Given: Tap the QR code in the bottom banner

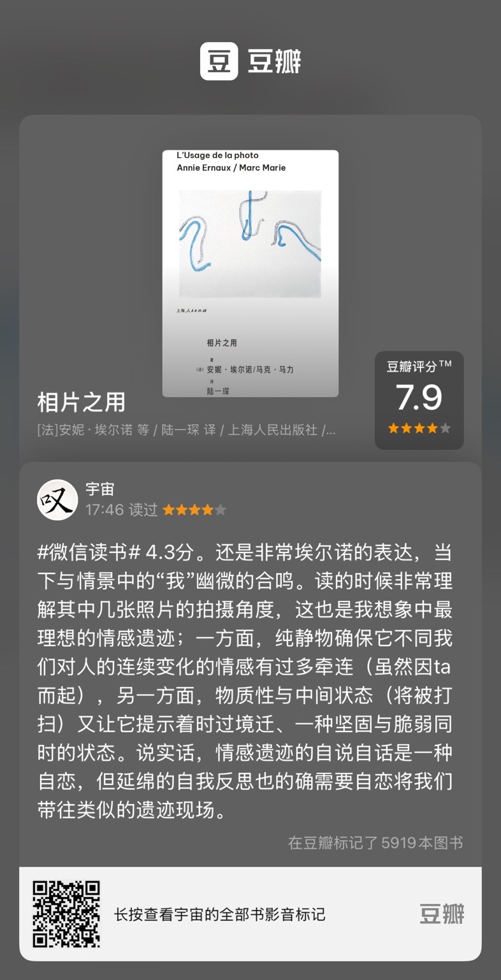Looking at the screenshot, I should (66, 914).
